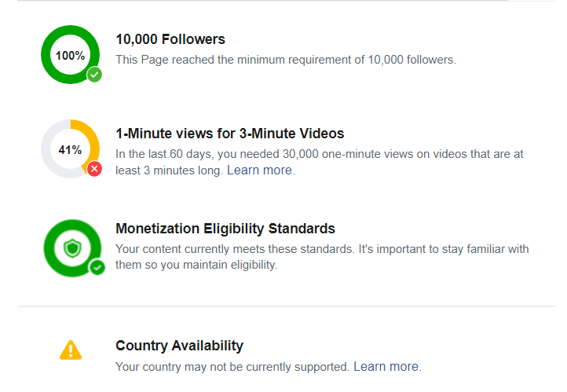Click the followers minimum requirement description text

[x=286, y=59]
